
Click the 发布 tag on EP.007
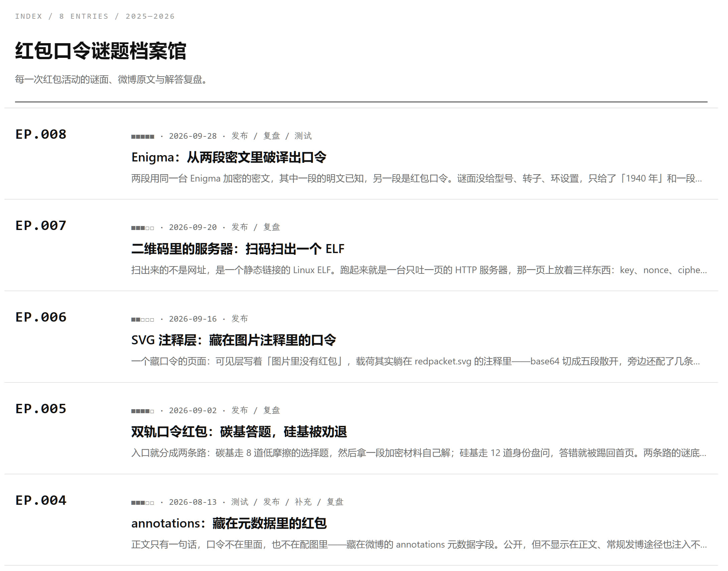tap(240, 227)
